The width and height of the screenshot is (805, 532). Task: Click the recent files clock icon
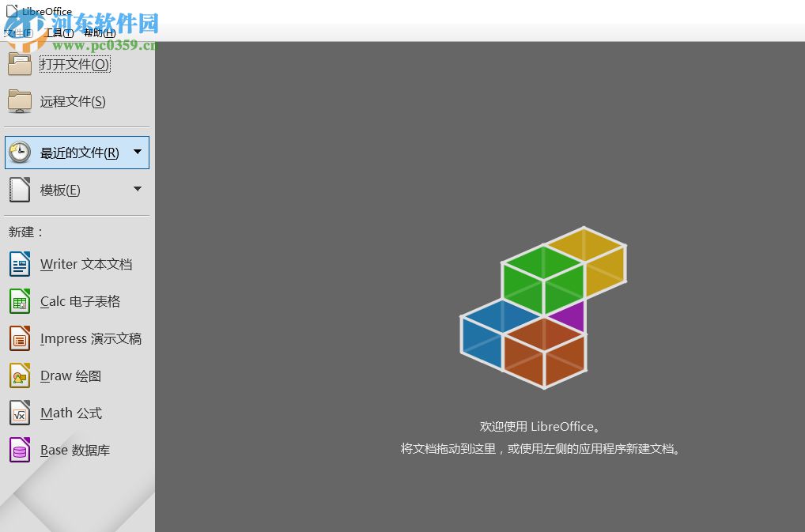(x=19, y=152)
